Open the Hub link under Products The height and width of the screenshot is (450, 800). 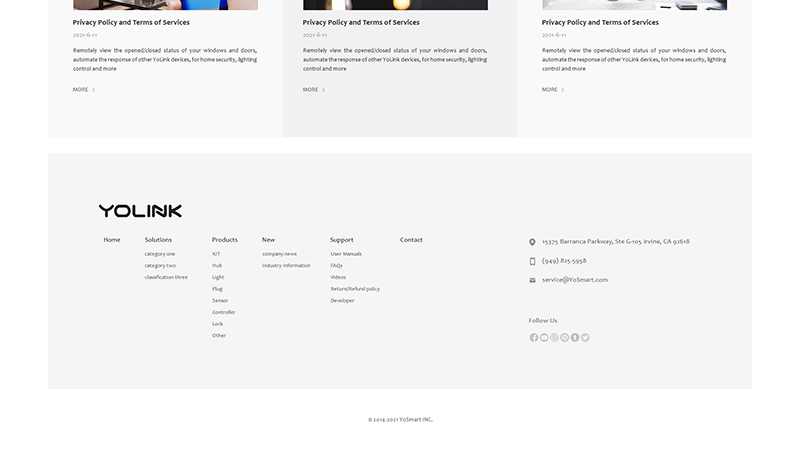pyautogui.click(x=217, y=265)
